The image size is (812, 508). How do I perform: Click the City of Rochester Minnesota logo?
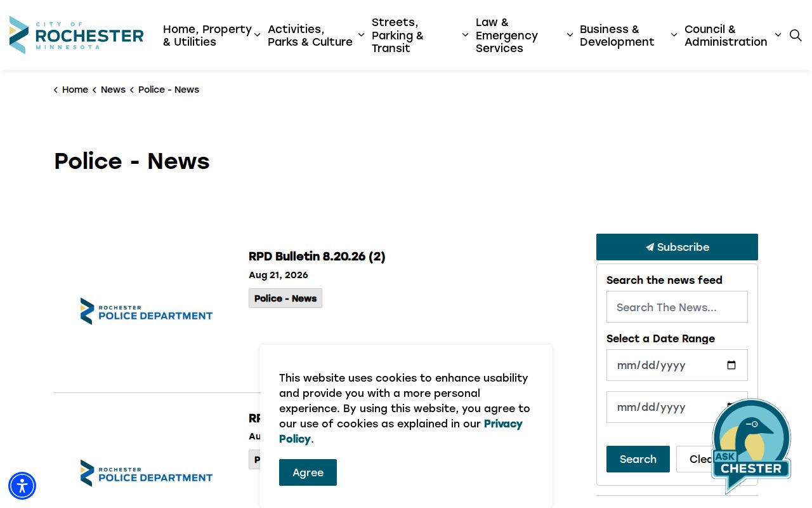77,35
